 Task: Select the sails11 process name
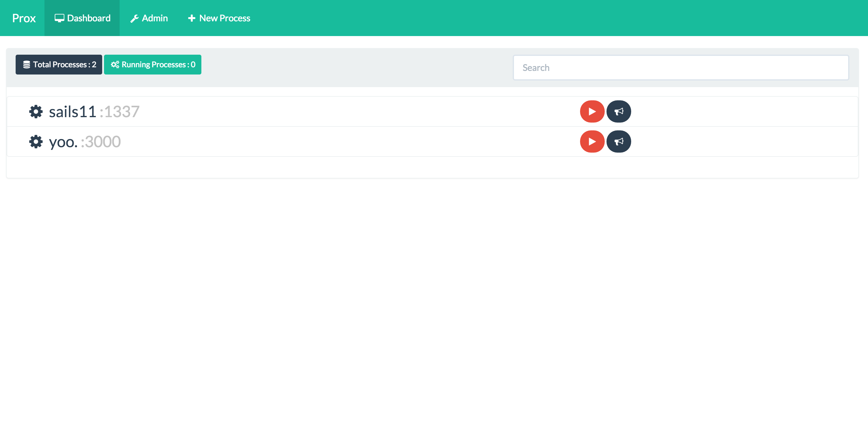point(73,112)
